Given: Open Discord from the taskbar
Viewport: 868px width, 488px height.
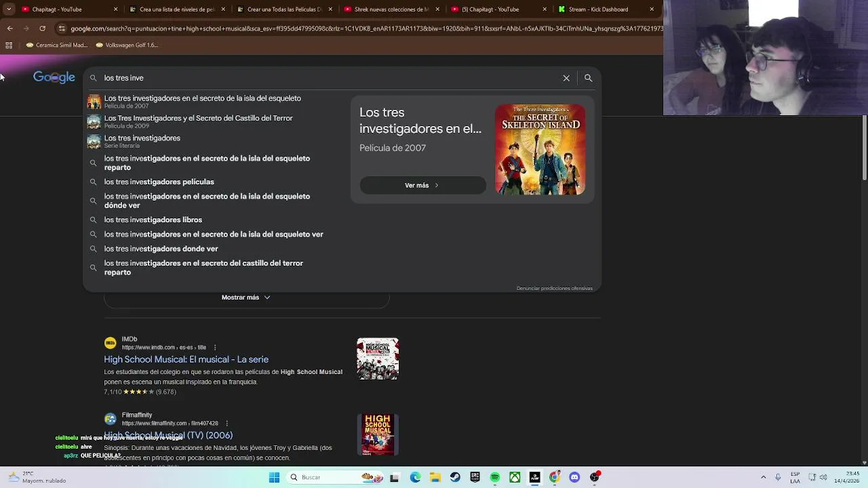Looking at the screenshot, I should (574, 477).
